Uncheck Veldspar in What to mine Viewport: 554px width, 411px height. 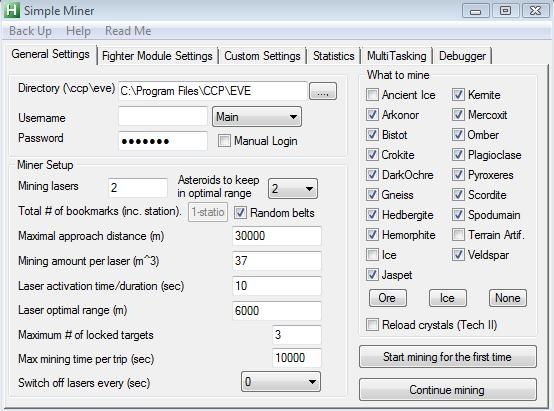click(458, 255)
